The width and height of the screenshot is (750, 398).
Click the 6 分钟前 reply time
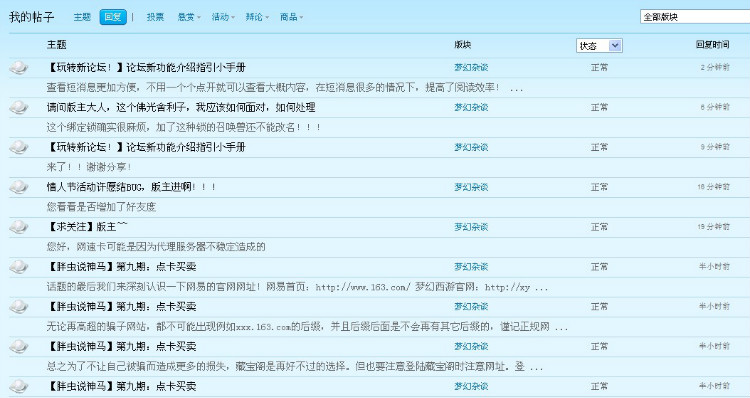pyautogui.click(x=715, y=107)
